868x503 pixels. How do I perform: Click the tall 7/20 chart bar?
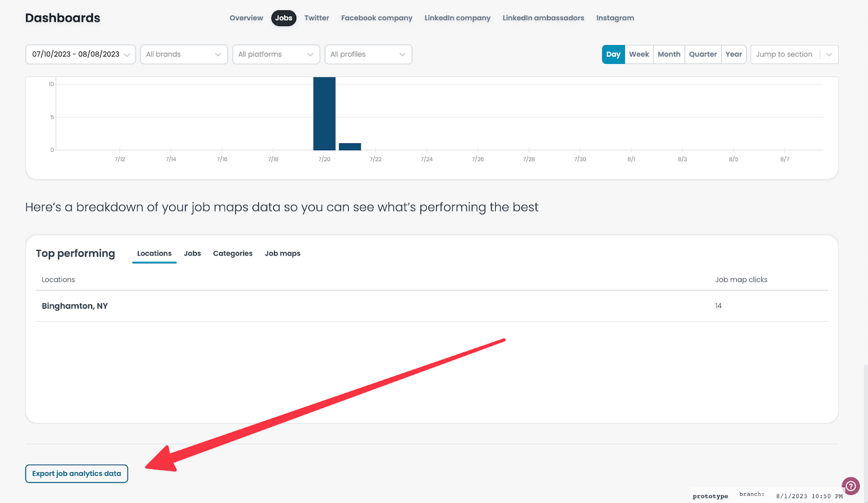point(324,114)
